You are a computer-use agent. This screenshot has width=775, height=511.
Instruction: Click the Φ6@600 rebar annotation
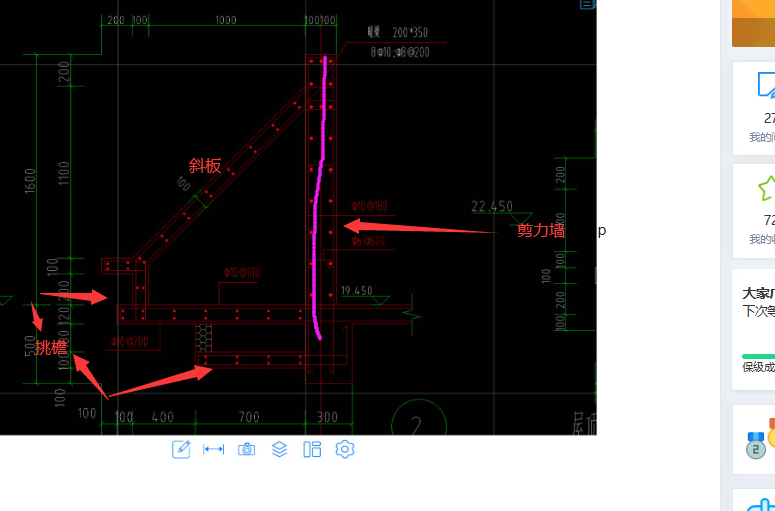point(368,241)
